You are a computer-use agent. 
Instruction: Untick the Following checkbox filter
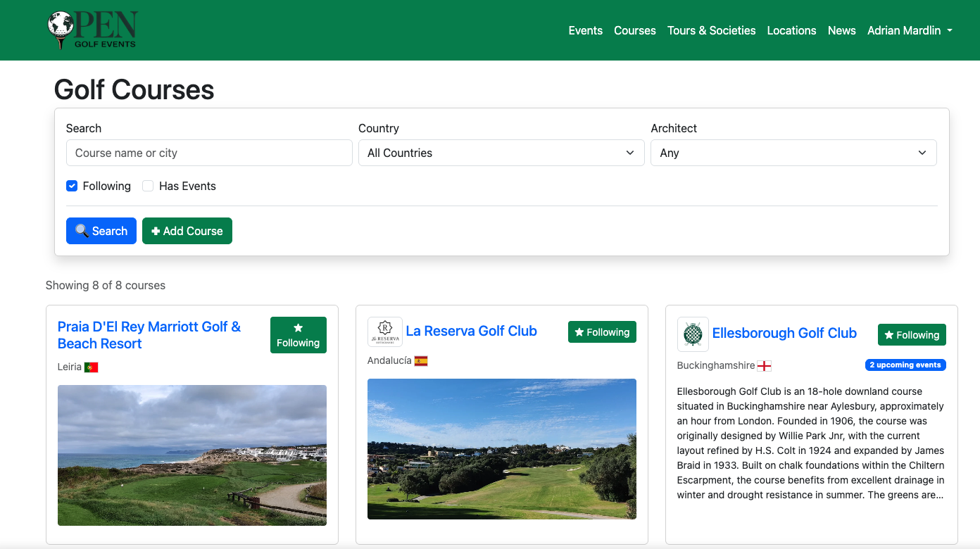72,186
